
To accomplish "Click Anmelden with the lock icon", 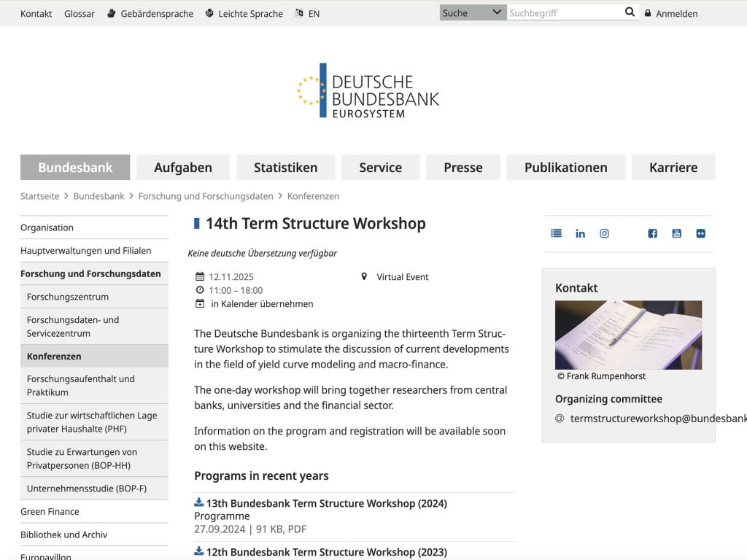I will 670,13.
